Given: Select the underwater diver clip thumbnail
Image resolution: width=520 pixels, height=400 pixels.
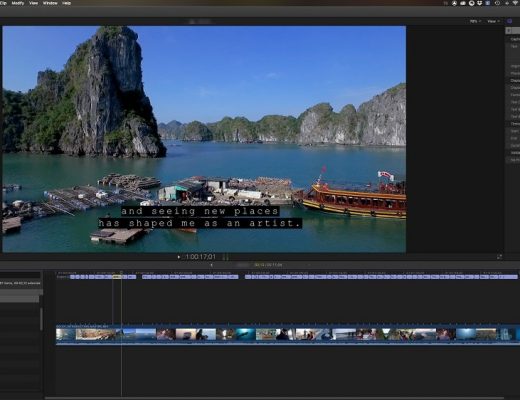Looking at the screenshot, I should [246, 334].
